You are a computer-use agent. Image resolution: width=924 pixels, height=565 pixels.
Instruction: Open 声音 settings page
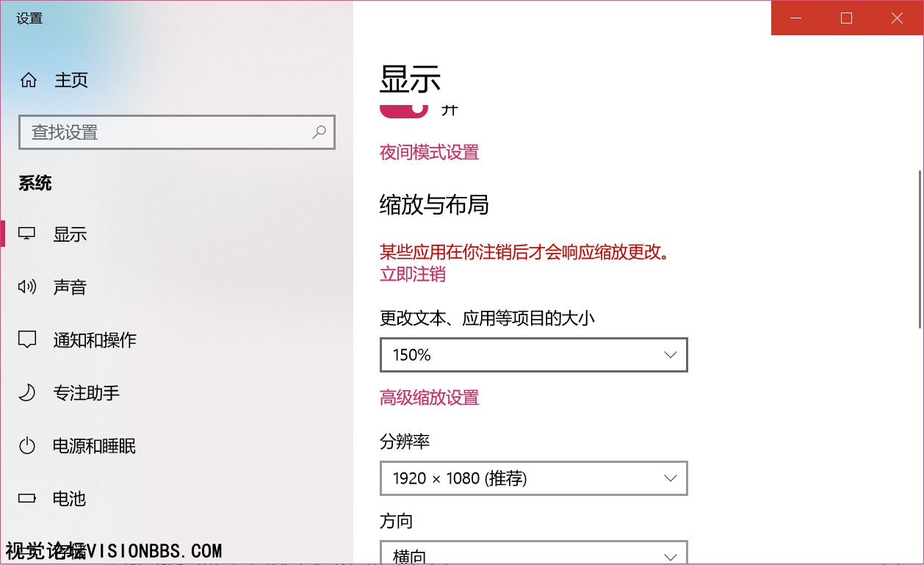coord(70,287)
